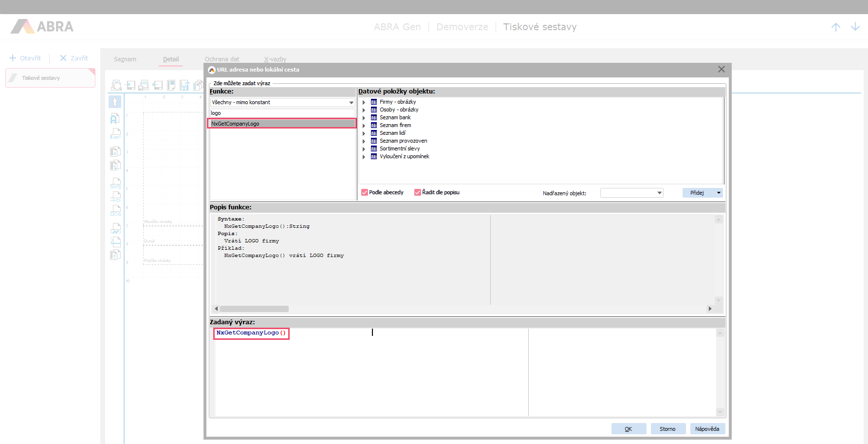Select the pointer arrow tool
Viewport: 868px width, 444px height.
tap(115, 101)
